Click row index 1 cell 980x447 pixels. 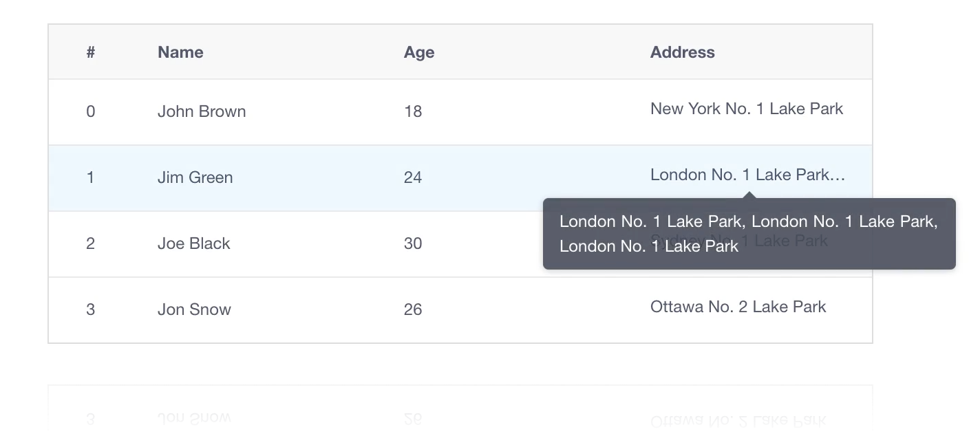(x=91, y=177)
